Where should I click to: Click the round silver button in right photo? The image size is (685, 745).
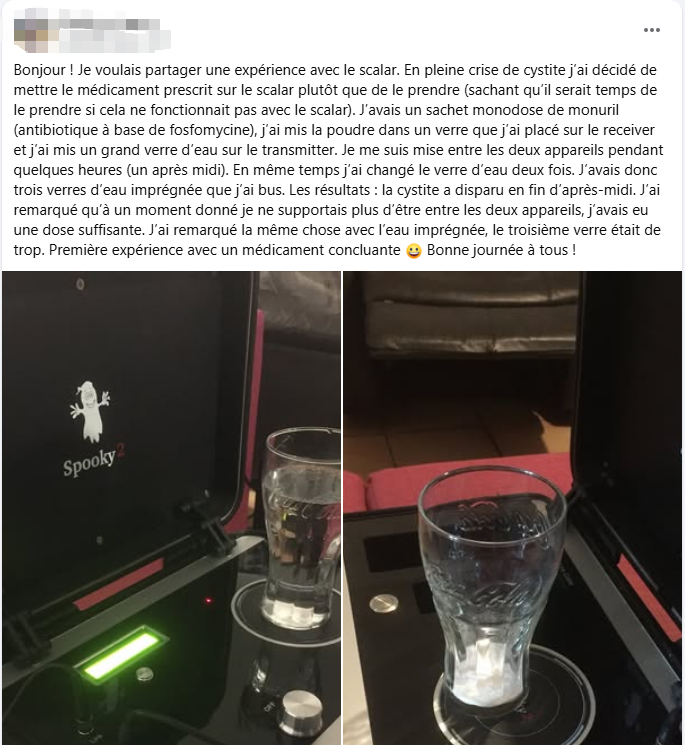point(383,603)
